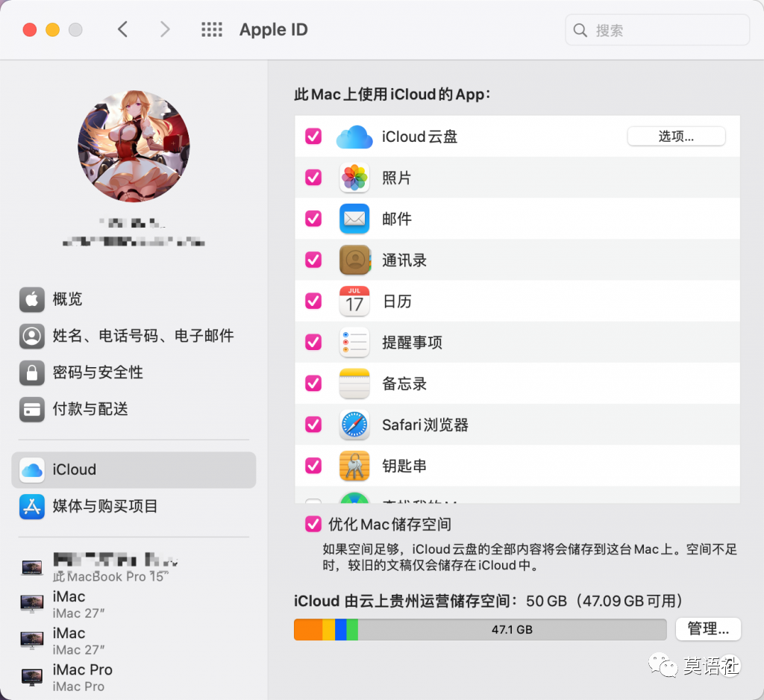The image size is (764, 700).
Task: Uncheck the 钥匙串 checkbox
Action: point(313,466)
